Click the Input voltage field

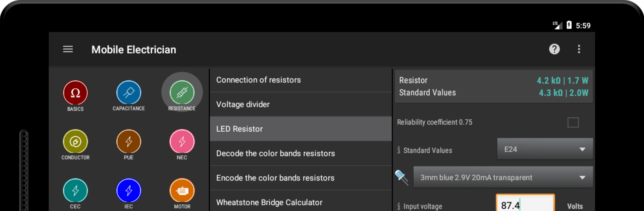pyautogui.click(x=525, y=205)
